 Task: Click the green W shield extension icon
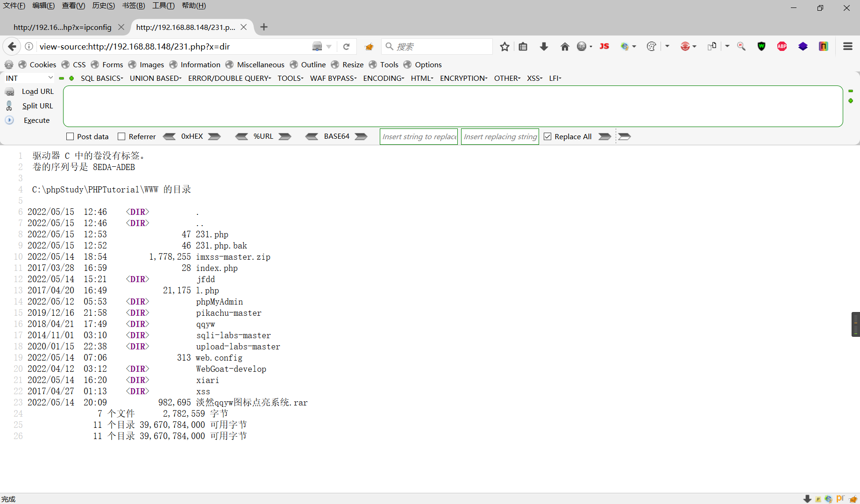pyautogui.click(x=761, y=46)
